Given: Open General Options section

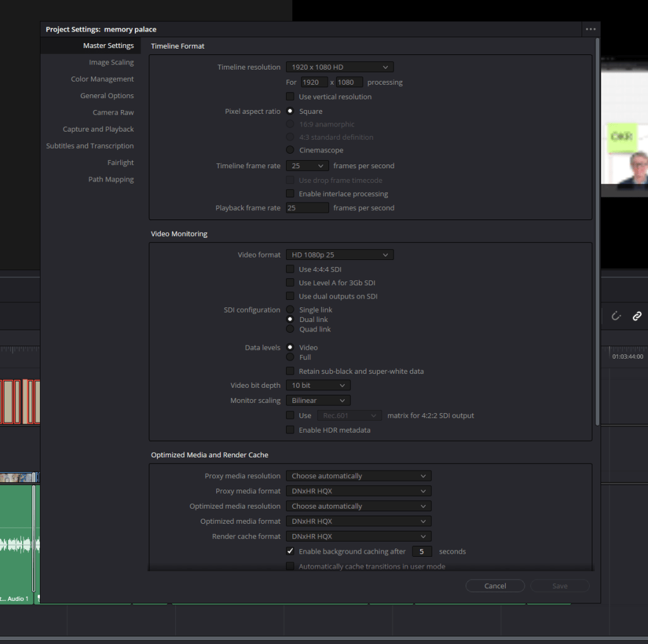Looking at the screenshot, I should click(106, 96).
